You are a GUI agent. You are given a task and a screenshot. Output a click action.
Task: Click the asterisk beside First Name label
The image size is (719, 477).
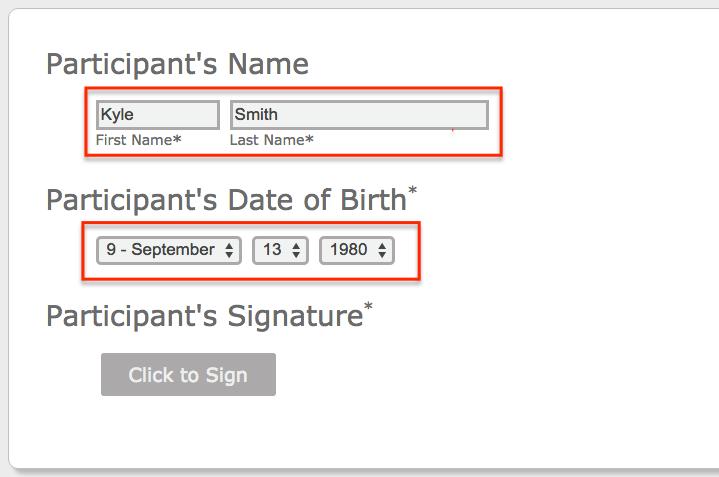pos(177,139)
